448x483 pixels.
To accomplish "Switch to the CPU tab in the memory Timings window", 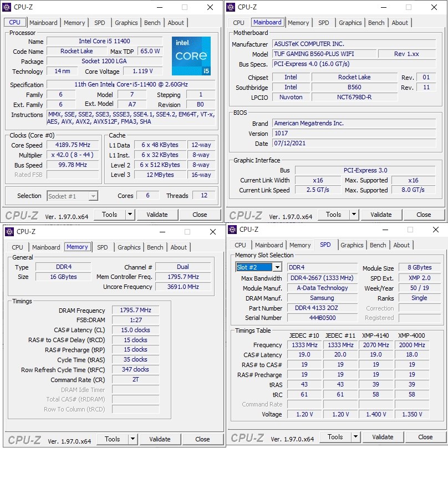I will click(18, 247).
